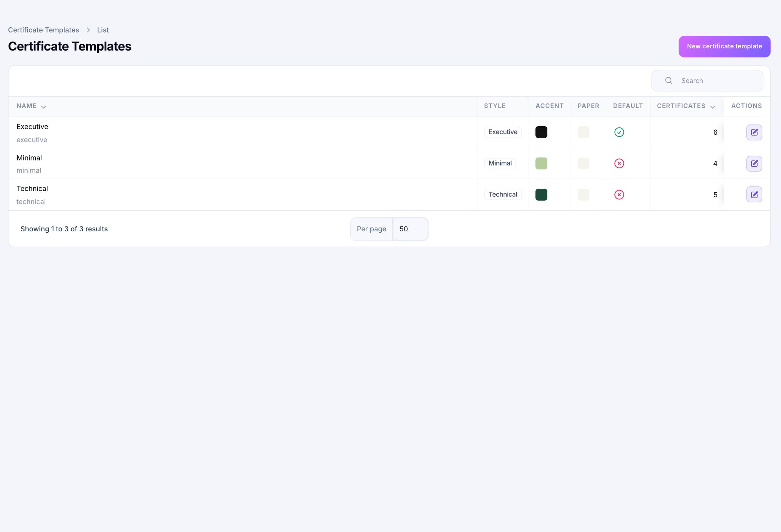The image size is (781, 532).
Task: Open the Minimal row by its name
Action: pyautogui.click(x=29, y=158)
